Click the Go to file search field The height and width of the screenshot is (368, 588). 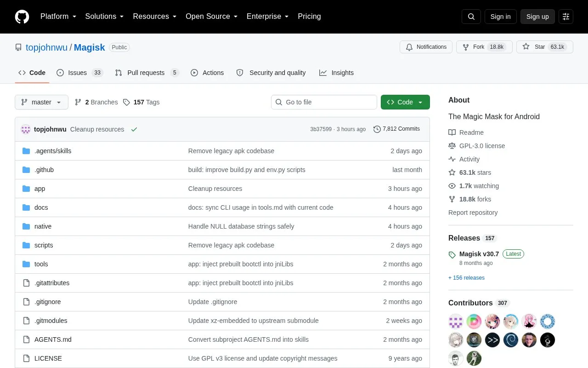tap(324, 102)
